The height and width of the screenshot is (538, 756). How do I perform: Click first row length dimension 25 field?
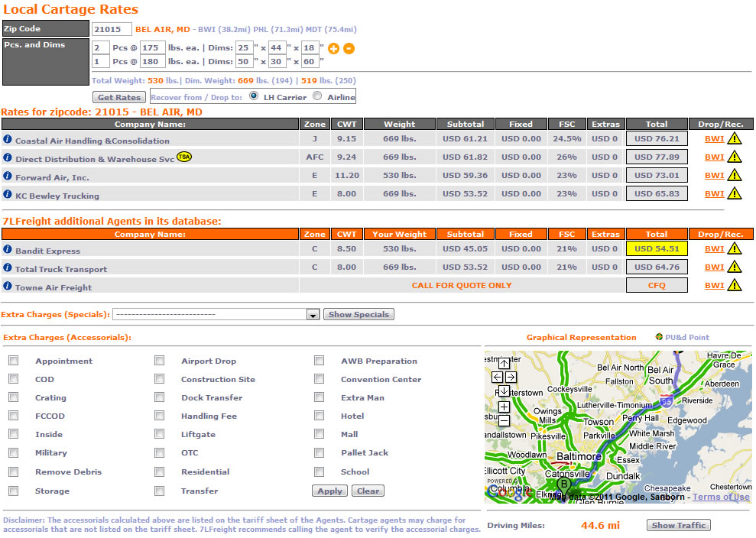click(245, 47)
